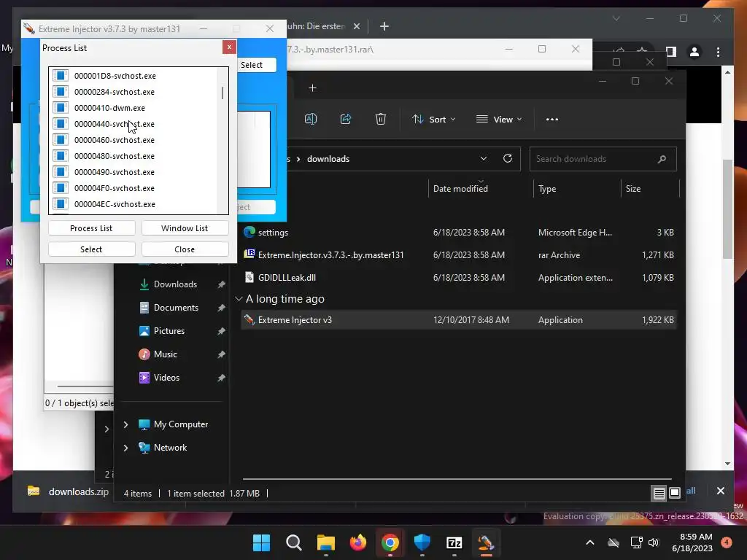Confirm with the dialog's Select button

click(x=91, y=249)
